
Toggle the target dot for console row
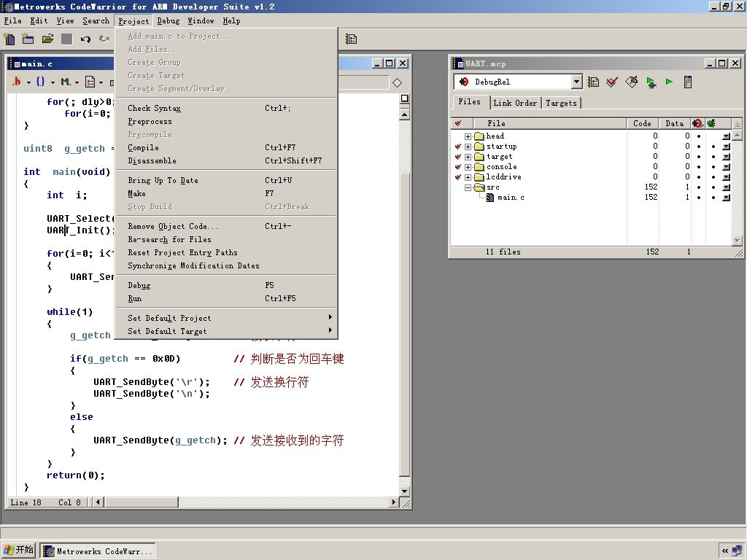tap(713, 167)
